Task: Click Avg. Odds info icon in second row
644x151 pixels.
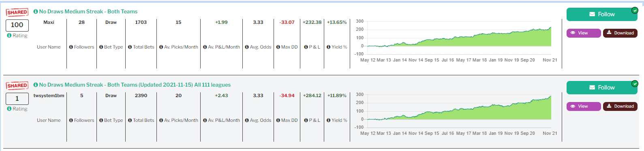Action: point(247,120)
